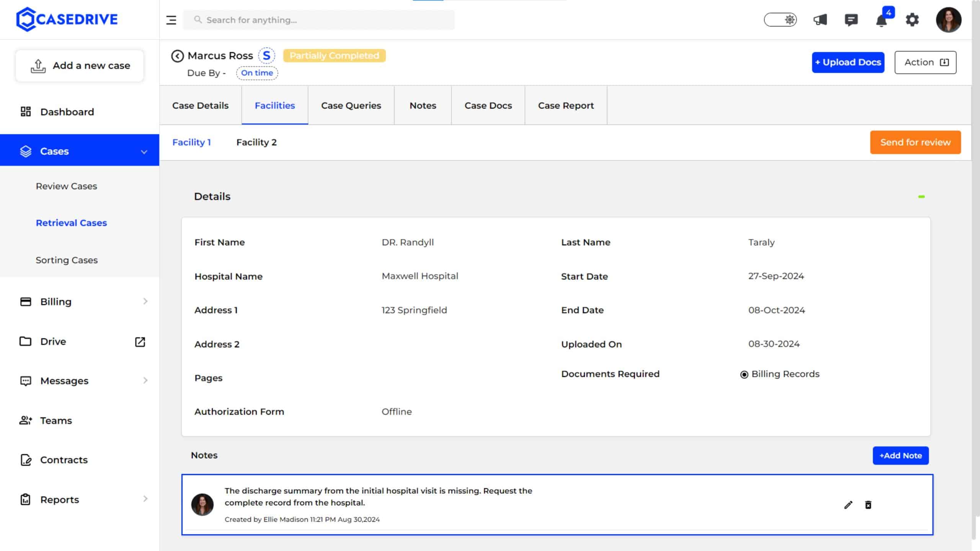The width and height of the screenshot is (980, 551).
Task: Click the Upload Docs button
Action: point(848,62)
